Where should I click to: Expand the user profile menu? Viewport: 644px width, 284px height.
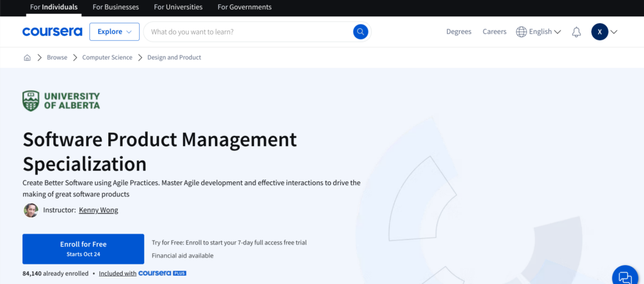604,32
